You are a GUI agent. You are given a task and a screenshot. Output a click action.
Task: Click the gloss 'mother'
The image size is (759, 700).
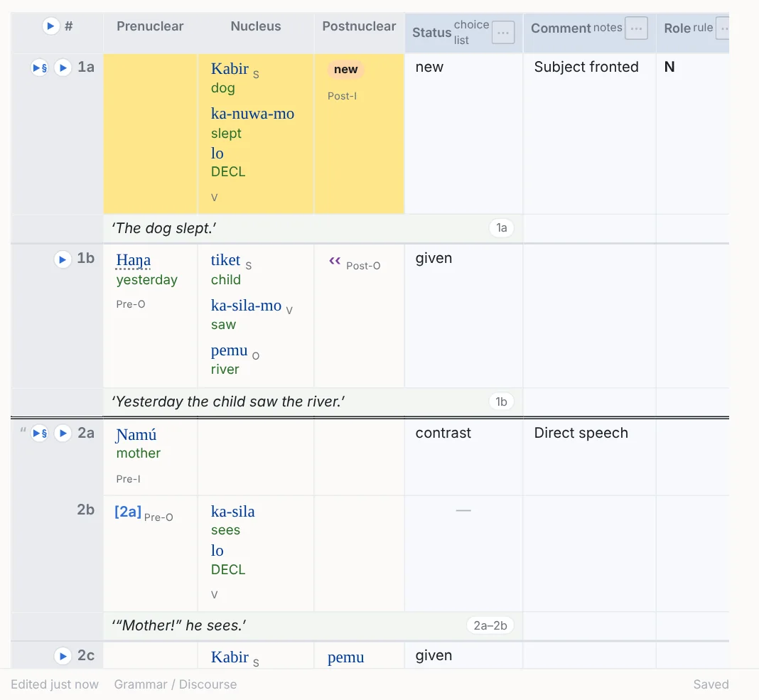pyautogui.click(x=139, y=453)
